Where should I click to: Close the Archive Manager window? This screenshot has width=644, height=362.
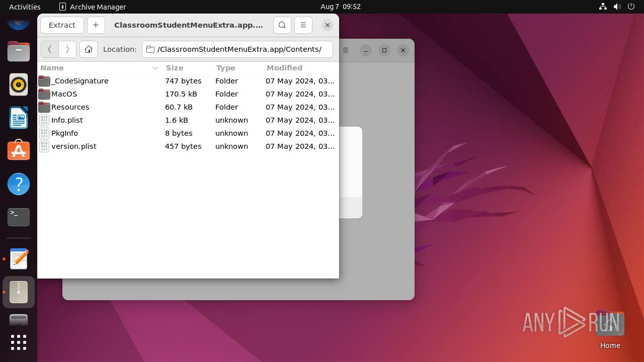click(328, 25)
